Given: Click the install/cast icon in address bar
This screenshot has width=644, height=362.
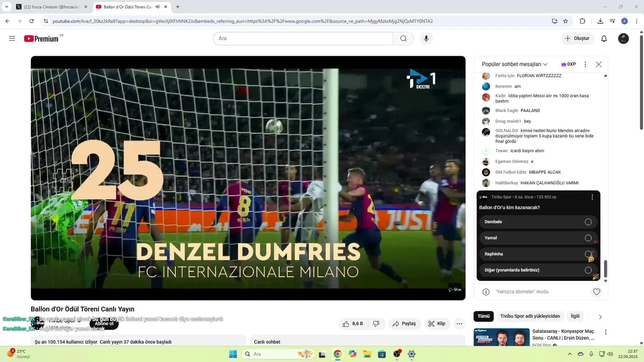Looking at the screenshot, I should pos(554,21).
